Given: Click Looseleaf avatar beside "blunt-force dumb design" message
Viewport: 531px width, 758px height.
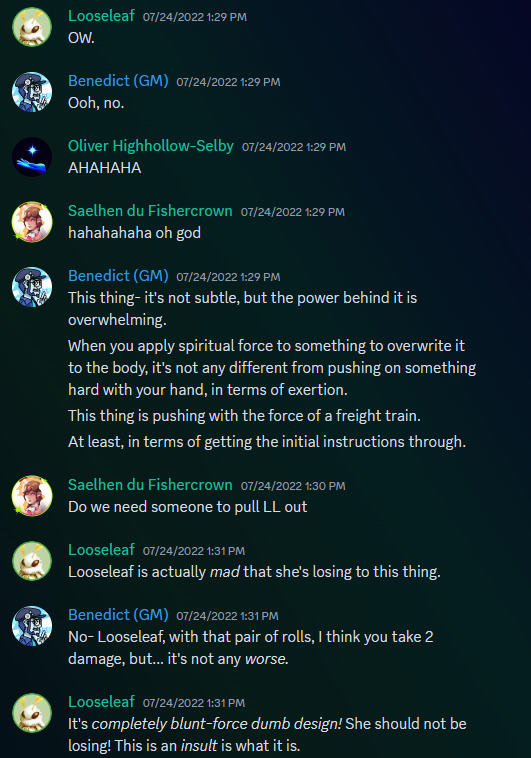Looking at the screenshot, I should (32, 713).
